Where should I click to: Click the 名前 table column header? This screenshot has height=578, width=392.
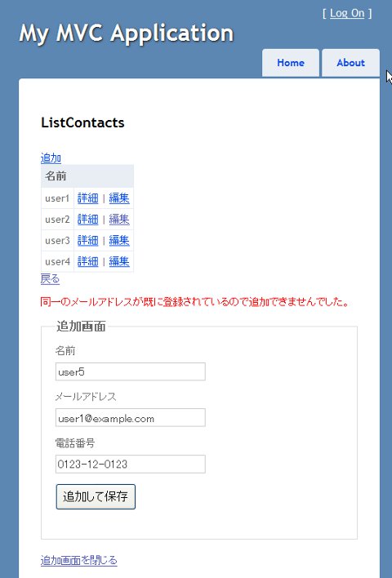(87, 176)
